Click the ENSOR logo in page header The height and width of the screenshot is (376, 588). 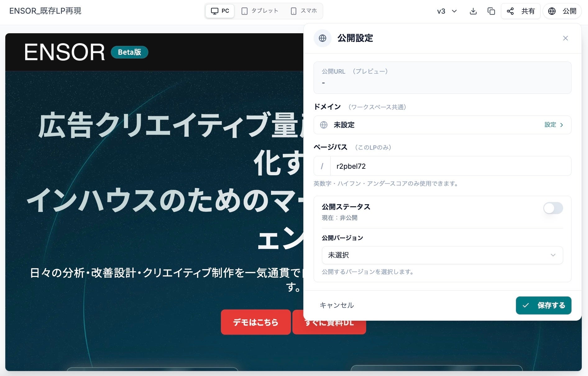65,52
